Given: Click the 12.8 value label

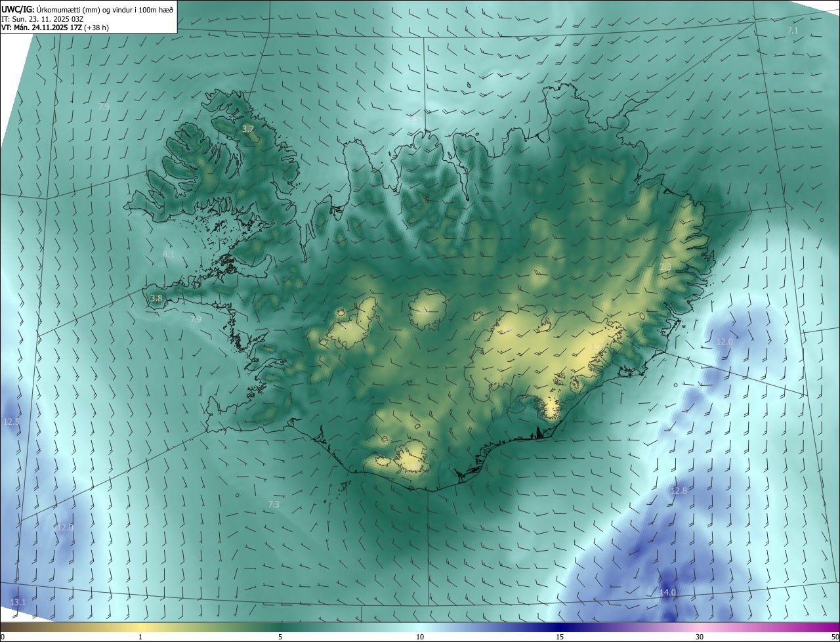Looking at the screenshot, I should pos(679,490).
